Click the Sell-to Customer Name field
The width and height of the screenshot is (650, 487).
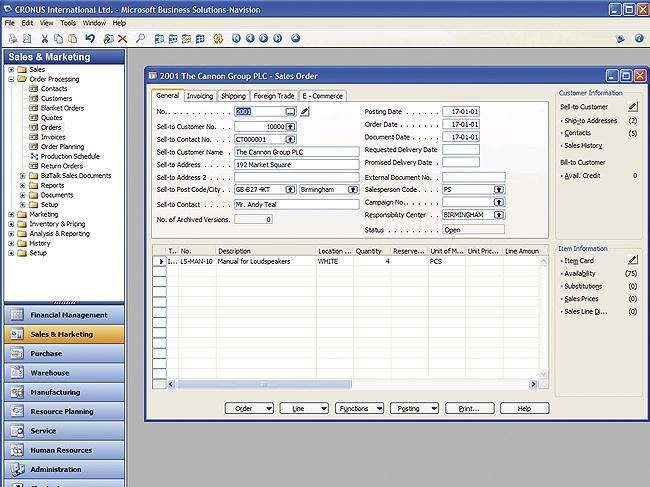tap(296, 152)
